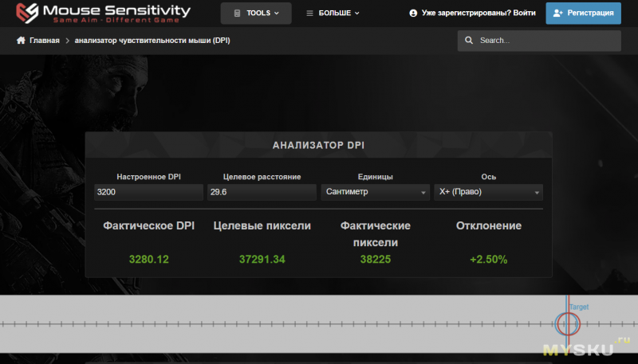Click in the Search text box
The width and height of the screenshot is (638, 364).
(546, 41)
